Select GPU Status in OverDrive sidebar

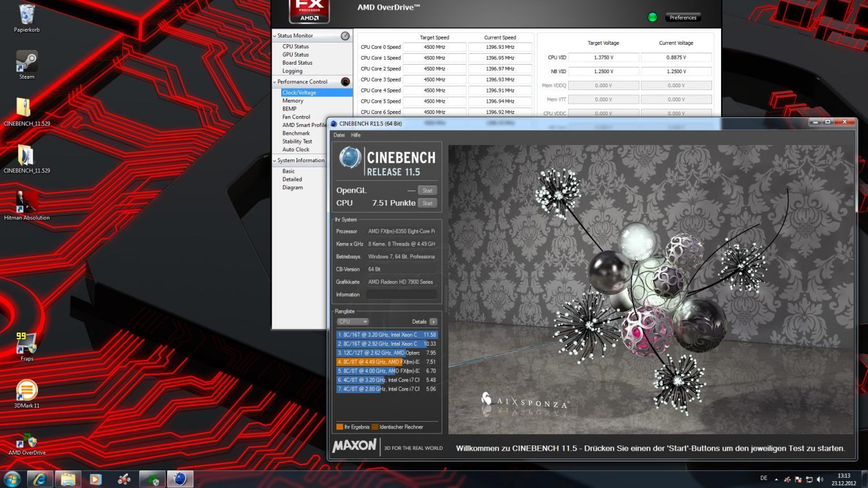click(295, 55)
